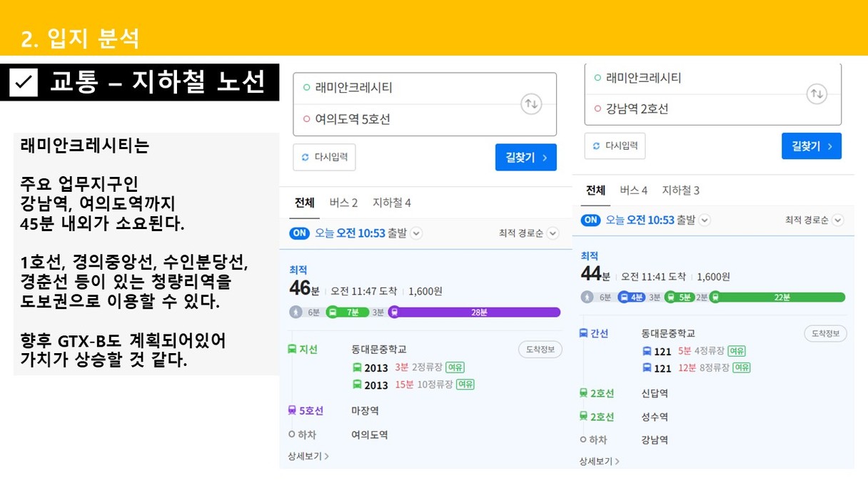The image size is (868, 488).
Task: Click the 2. 입지 분석 slide heading
Action: [80, 39]
